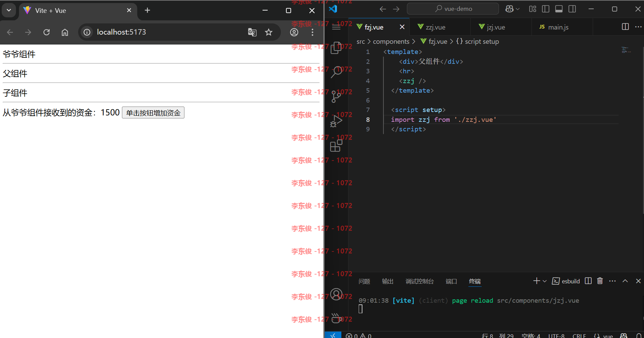Go back in the browser

[x=10, y=32]
